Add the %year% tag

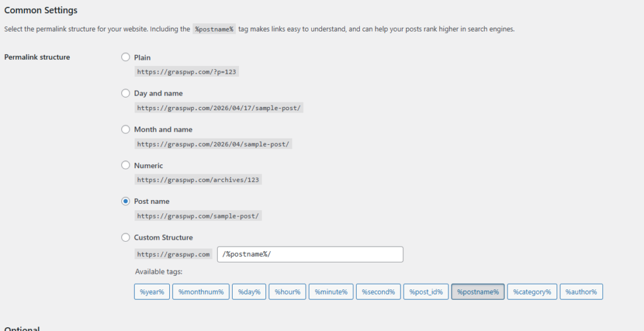point(152,292)
